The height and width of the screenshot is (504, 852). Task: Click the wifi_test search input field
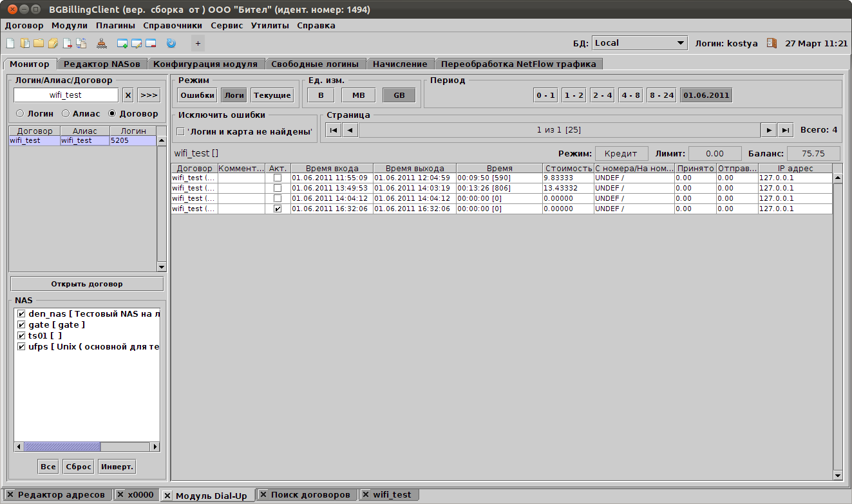click(x=66, y=95)
